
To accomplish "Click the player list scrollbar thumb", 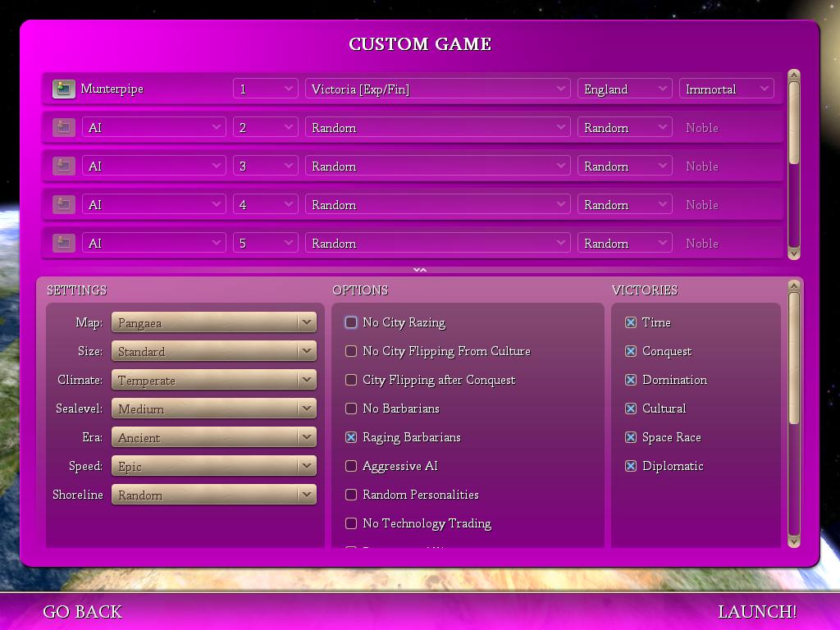I will tap(794, 123).
